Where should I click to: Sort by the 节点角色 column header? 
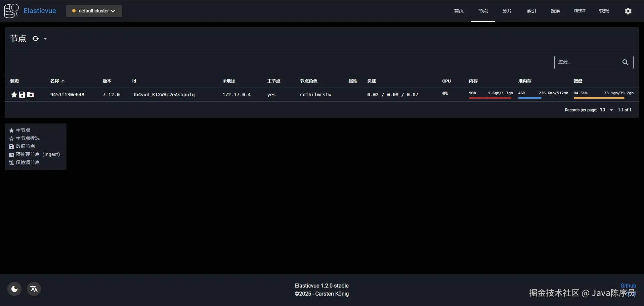click(309, 81)
